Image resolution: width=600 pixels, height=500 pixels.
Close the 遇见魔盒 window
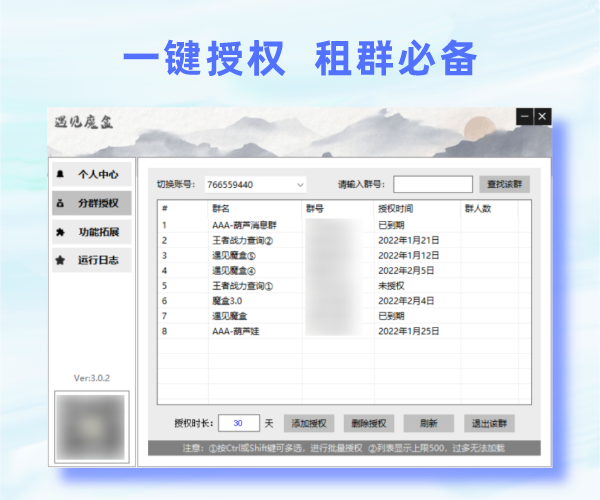pyautogui.click(x=542, y=116)
